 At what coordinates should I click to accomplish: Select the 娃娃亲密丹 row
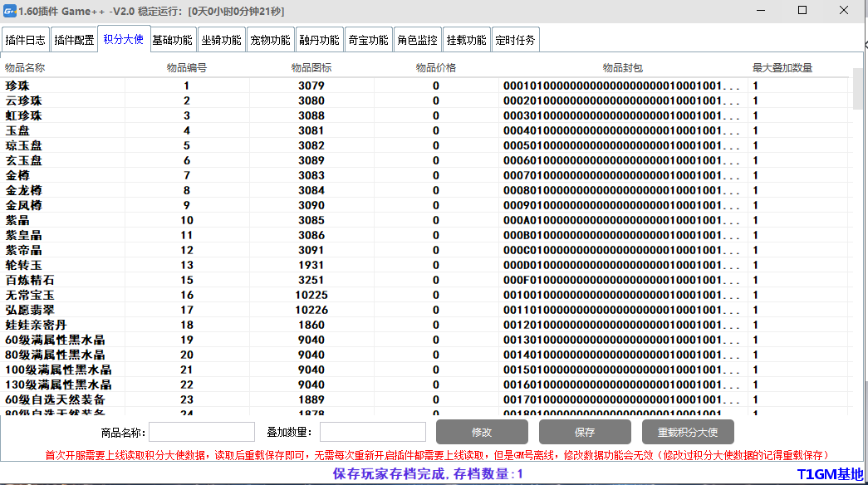click(x=424, y=325)
